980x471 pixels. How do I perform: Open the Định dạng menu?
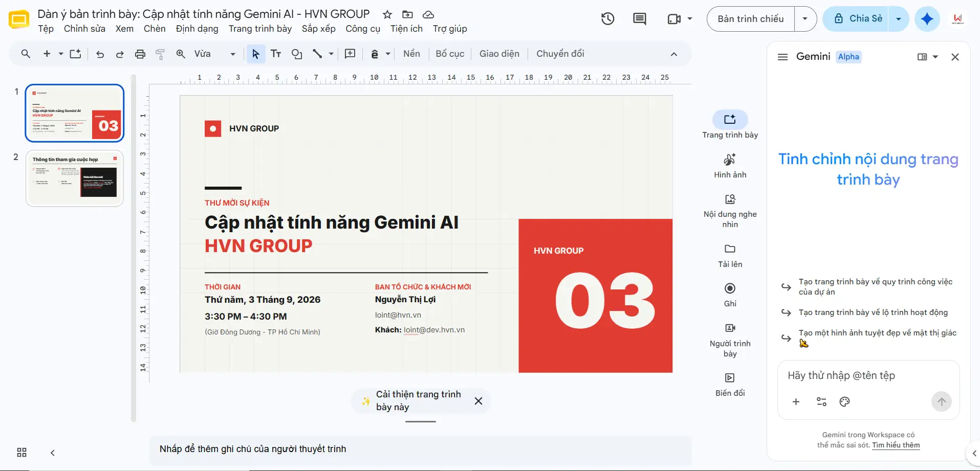[197, 29]
